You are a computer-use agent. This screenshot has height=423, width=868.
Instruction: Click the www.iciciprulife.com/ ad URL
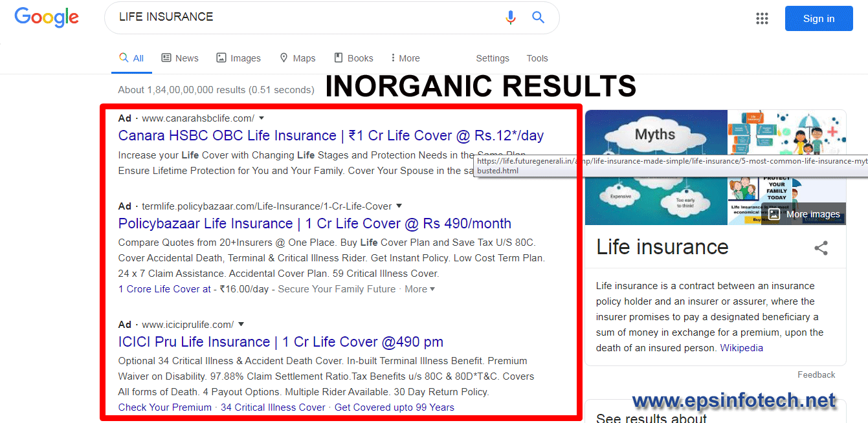point(188,325)
